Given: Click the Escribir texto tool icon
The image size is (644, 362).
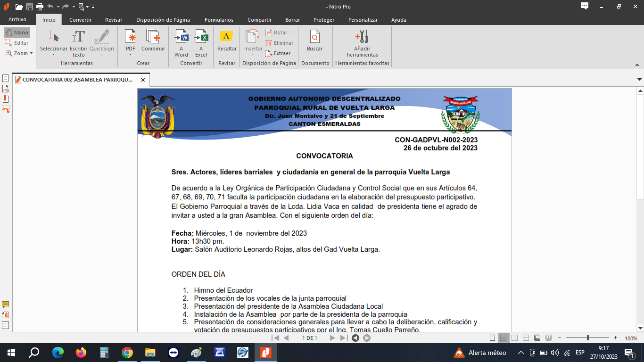Looking at the screenshot, I should (x=78, y=37).
